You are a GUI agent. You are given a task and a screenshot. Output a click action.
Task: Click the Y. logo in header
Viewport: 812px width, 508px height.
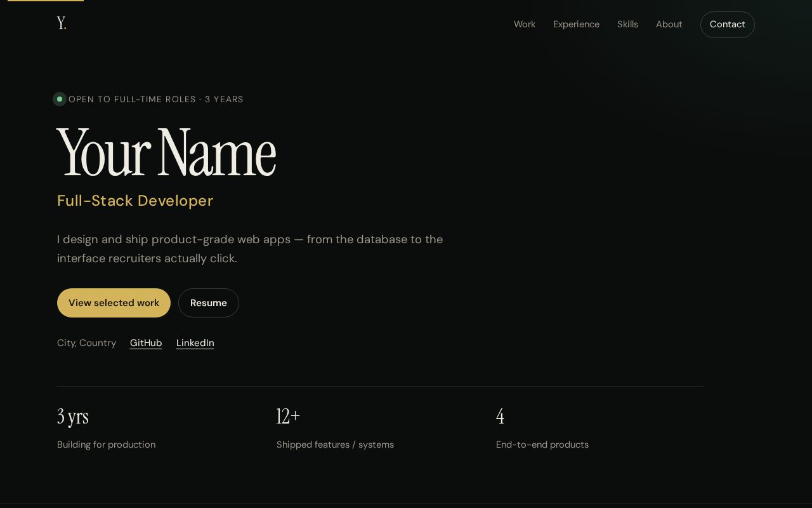pyautogui.click(x=62, y=24)
